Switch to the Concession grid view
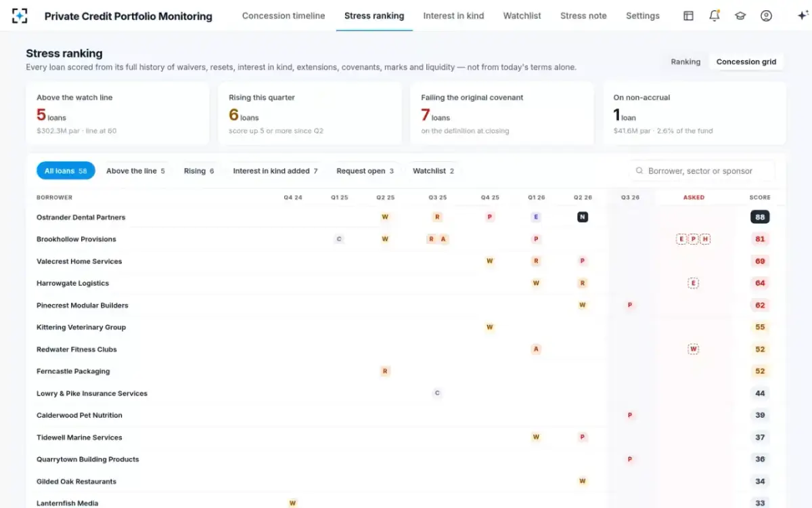The height and width of the screenshot is (508, 812). coord(746,62)
